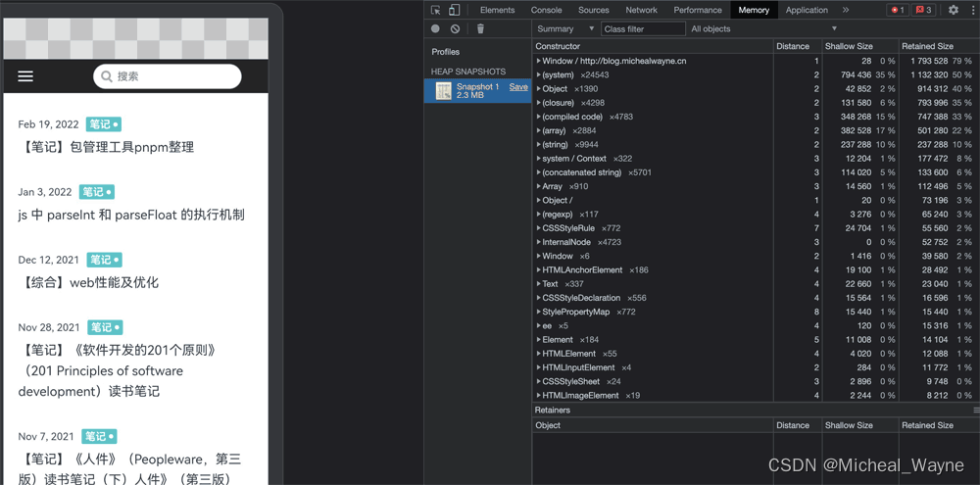This screenshot has height=485, width=980.
Task: Sort by the Constructor column header
Action: coord(653,46)
